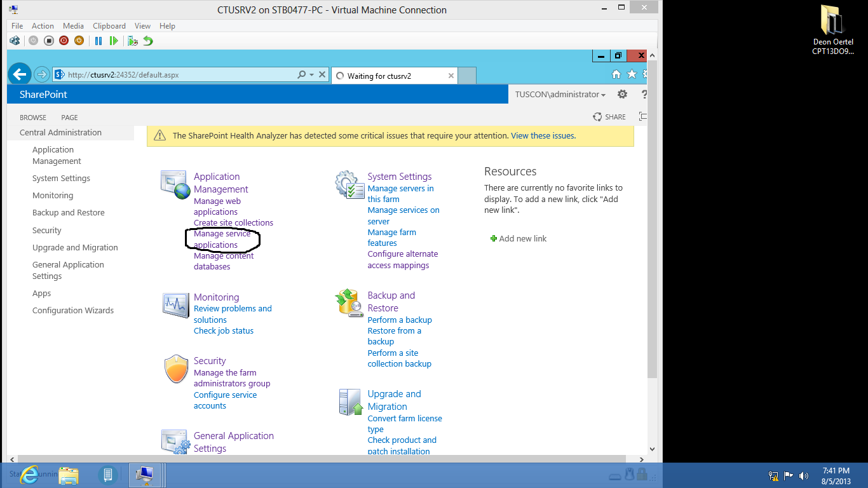
Task: Open 'Manage service applications' link
Action: pyautogui.click(x=222, y=239)
